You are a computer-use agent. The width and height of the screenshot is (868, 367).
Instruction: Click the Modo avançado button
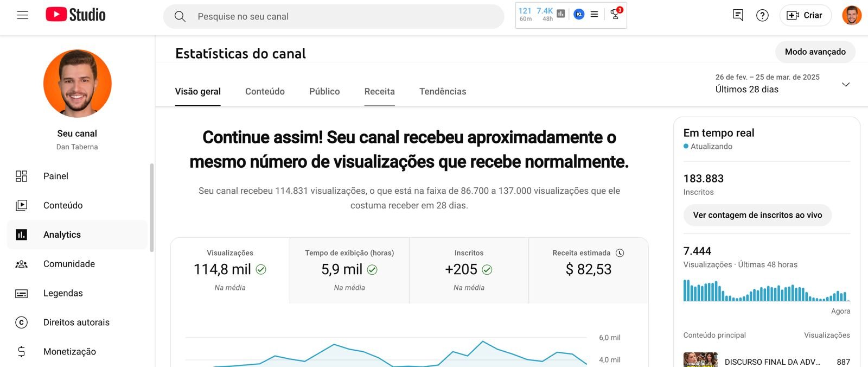[x=815, y=52]
